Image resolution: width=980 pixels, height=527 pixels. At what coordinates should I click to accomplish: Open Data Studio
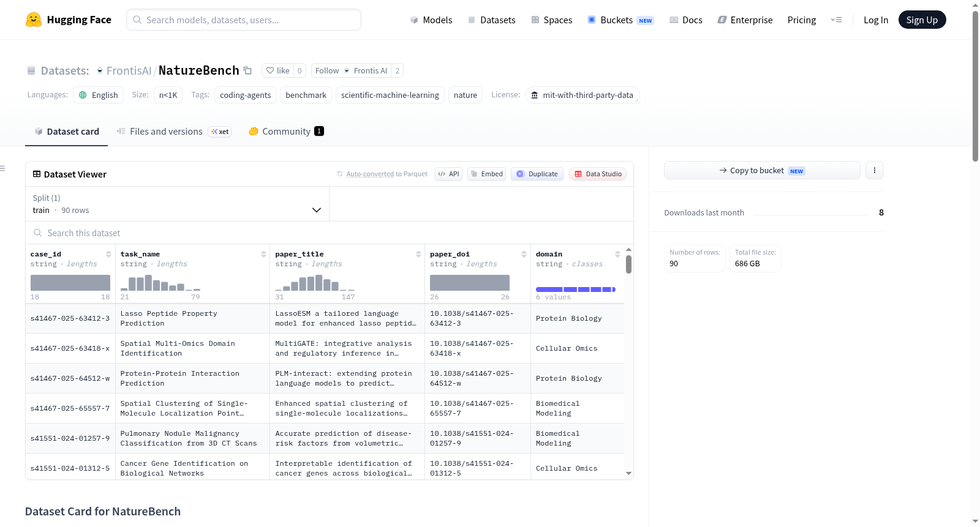tap(598, 174)
